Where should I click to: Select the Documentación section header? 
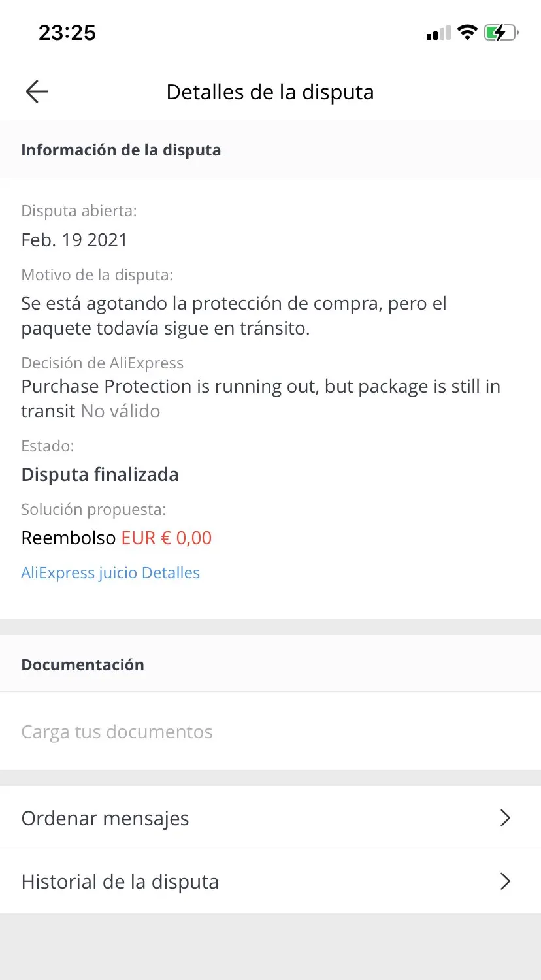pos(82,664)
